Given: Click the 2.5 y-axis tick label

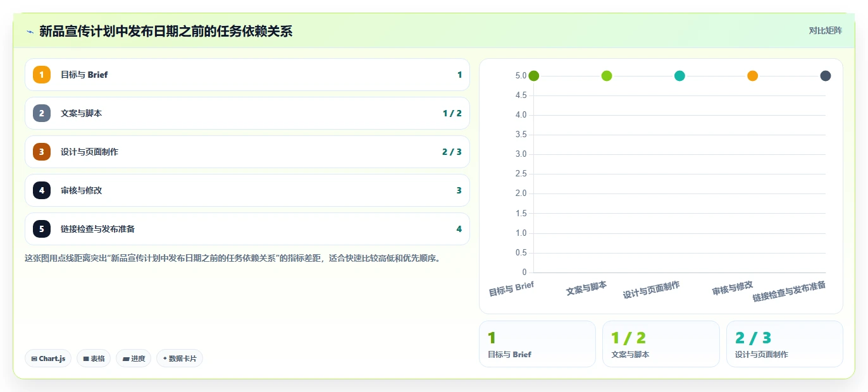Looking at the screenshot, I should point(521,174).
